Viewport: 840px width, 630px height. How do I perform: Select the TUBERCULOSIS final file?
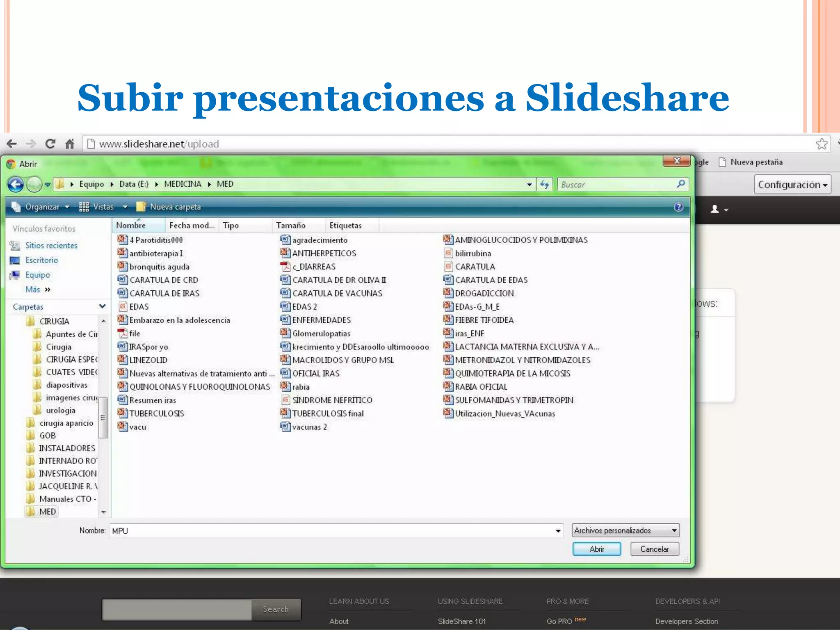pos(327,413)
